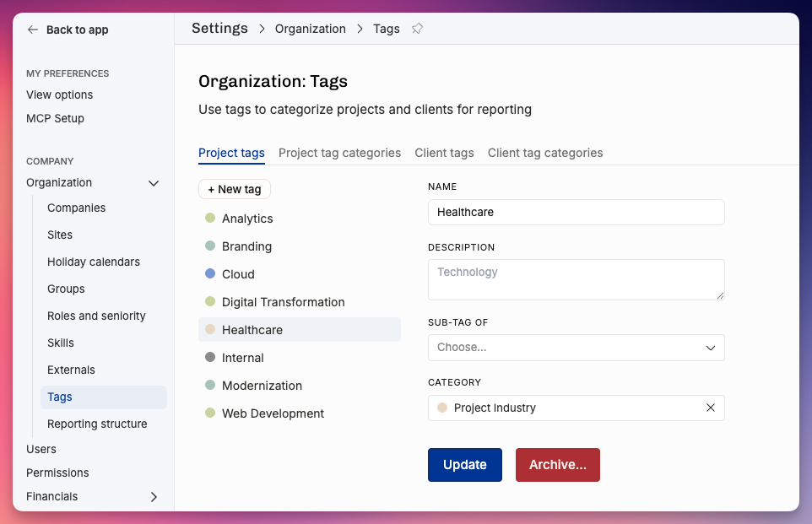Click the back arrow icon
812x524 pixels.
(33, 30)
